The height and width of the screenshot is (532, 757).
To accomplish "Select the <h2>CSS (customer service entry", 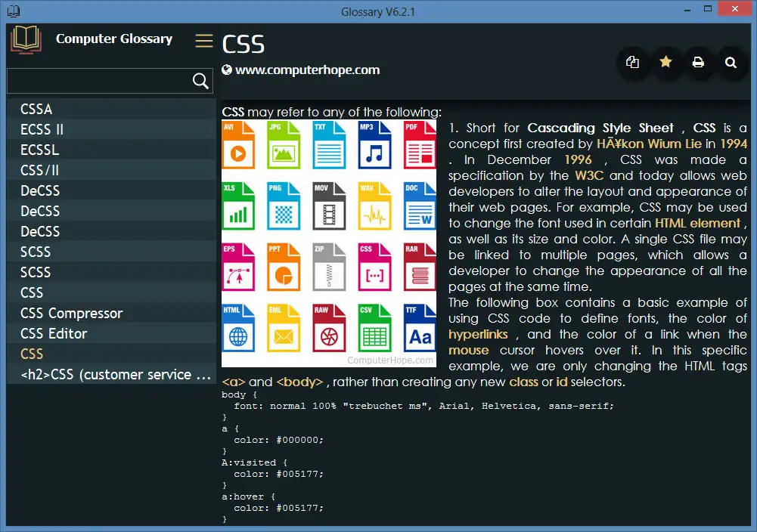I will pos(110,374).
